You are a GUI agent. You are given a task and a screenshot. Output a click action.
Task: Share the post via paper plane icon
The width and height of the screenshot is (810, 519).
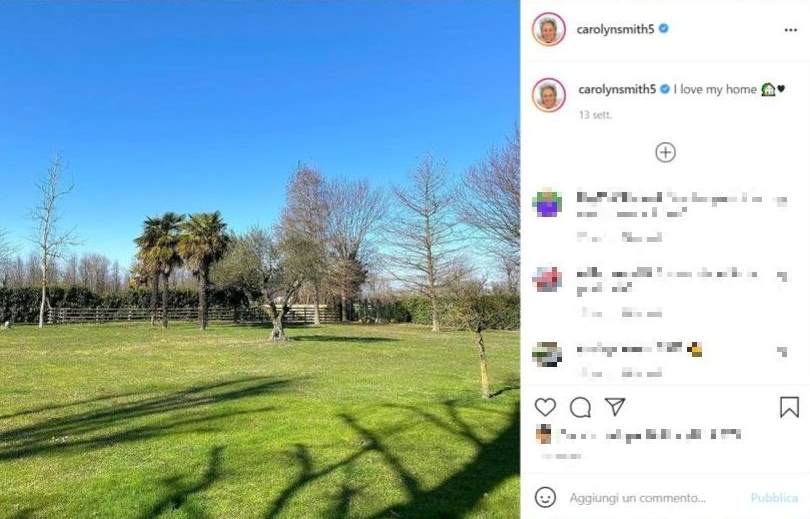[x=615, y=406]
